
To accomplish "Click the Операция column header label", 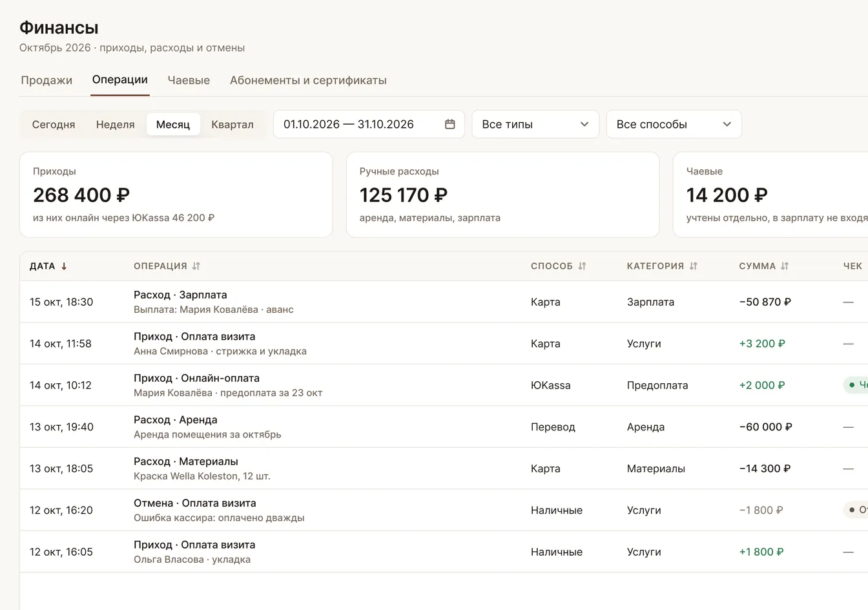I will pyautogui.click(x=160, y=266).
